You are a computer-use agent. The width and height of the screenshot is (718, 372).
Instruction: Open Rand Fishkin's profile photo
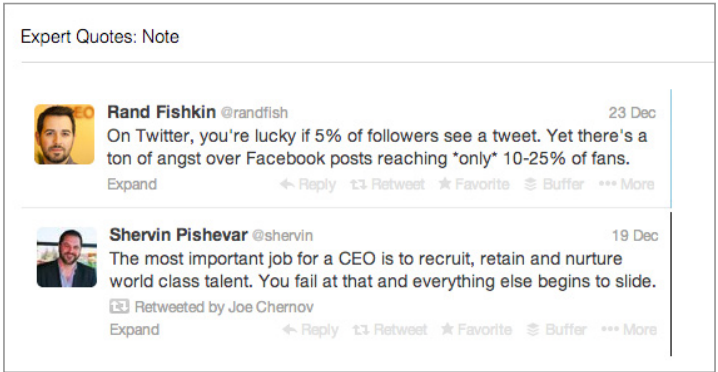tap(64, 134)
